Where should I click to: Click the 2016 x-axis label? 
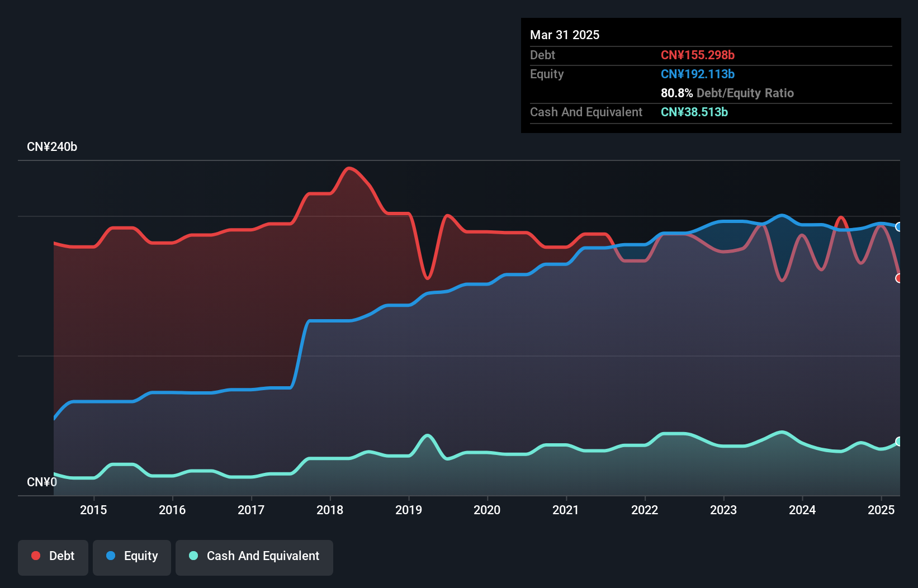(172, 510)
